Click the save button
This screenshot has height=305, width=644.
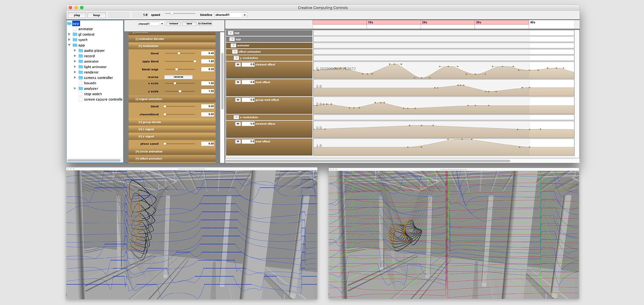click(x=189, y=24)
